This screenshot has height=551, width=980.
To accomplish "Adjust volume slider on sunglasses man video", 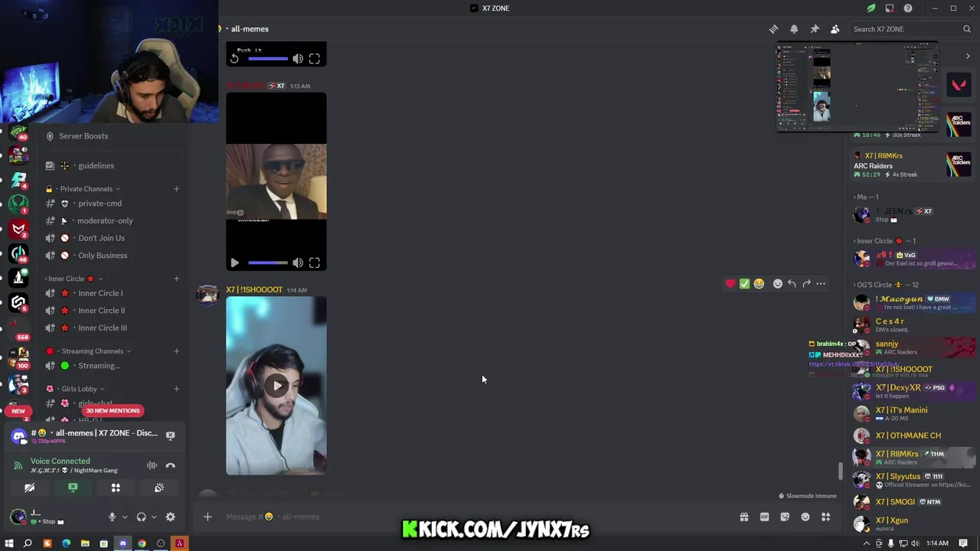I will click(267, 263).
